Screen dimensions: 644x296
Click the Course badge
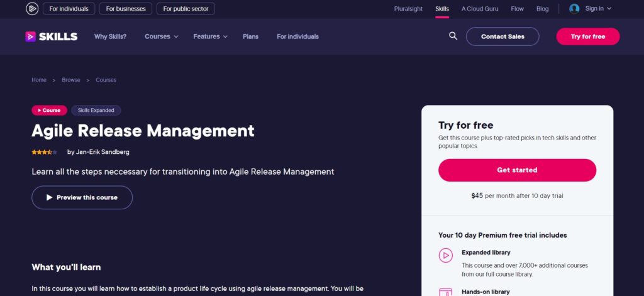click(49, 111)
